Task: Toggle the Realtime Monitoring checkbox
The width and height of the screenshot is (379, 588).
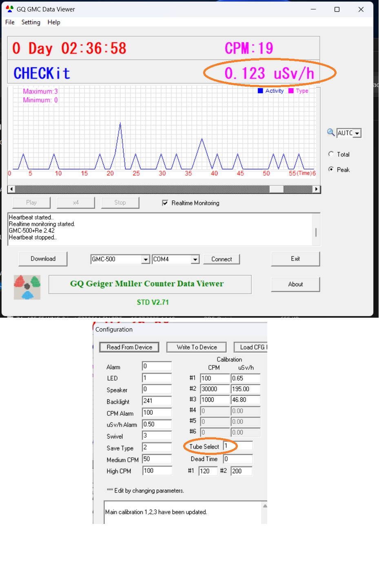Action: pyautogui.click(x=165, y=203)
